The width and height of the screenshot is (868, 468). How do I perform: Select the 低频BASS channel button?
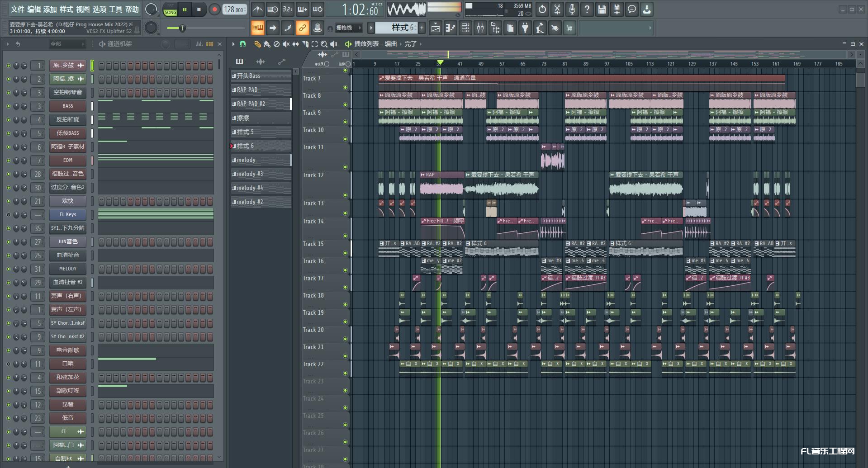pos(68,133)
